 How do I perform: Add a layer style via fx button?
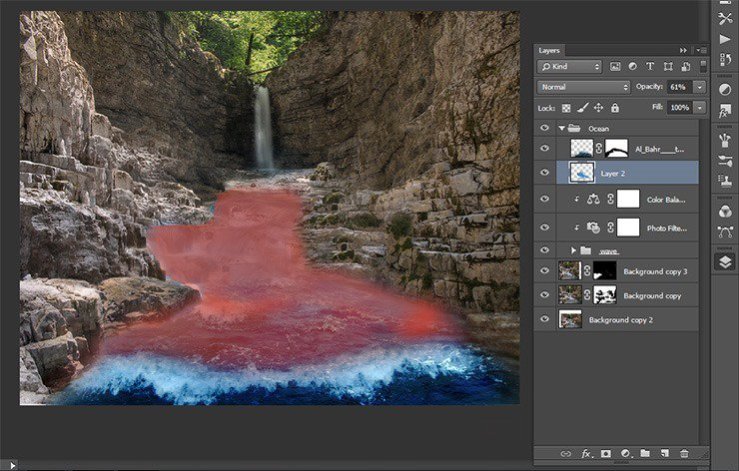click(586, 454)
